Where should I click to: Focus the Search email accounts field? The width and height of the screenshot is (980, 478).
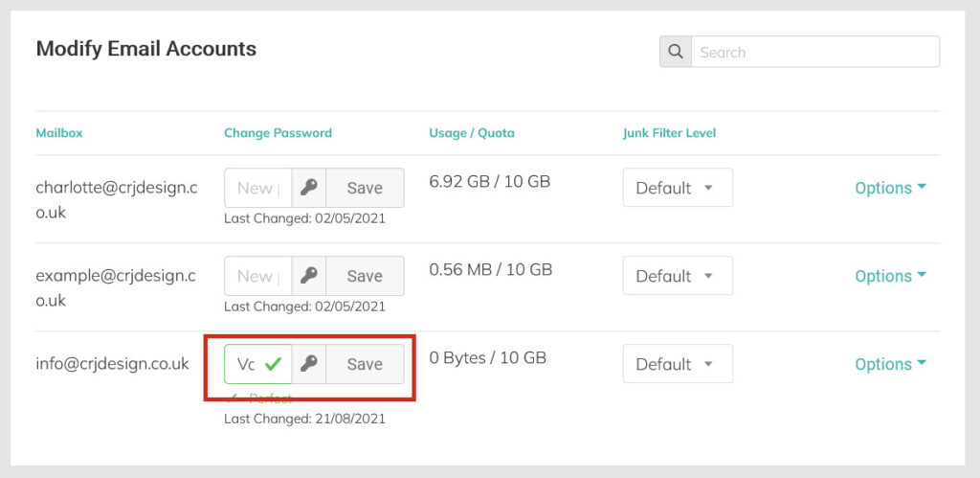tap(815, 52)
